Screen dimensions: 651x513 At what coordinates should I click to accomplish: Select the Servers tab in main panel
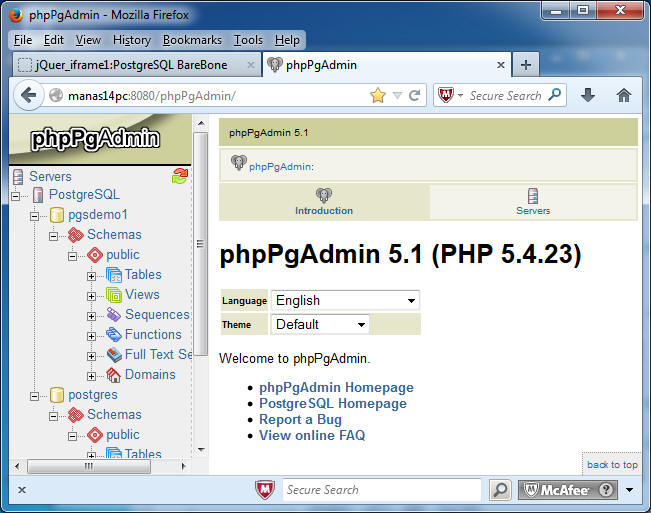[533, 203]
